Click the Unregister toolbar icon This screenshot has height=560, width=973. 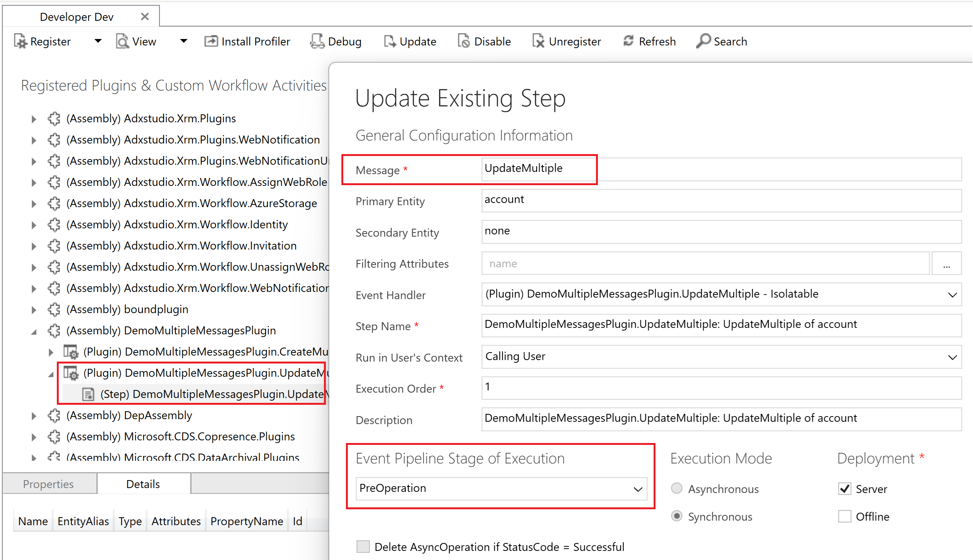pos(538,41)
